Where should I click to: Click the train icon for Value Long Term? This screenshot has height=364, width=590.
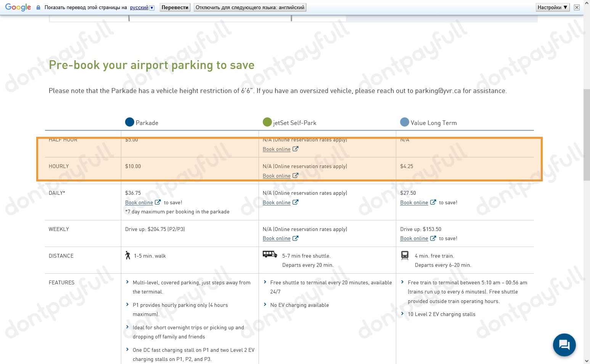point(405,255)
